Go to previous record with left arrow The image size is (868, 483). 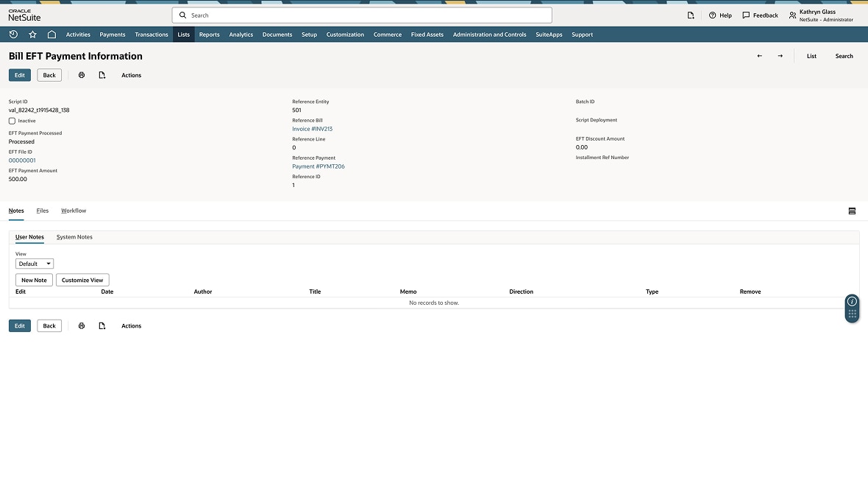(x=760, y=56)
